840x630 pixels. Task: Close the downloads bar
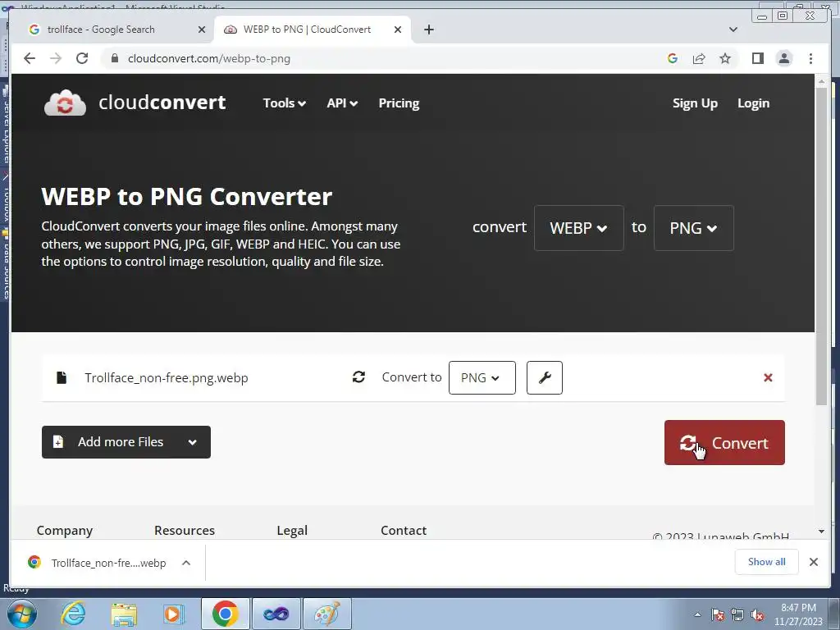click(813, 562)
